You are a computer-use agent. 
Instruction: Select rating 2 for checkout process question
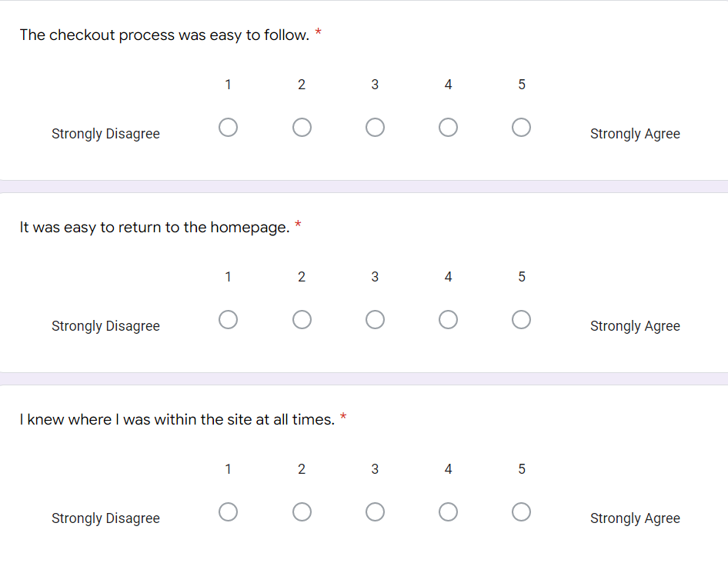pos(302,127)
